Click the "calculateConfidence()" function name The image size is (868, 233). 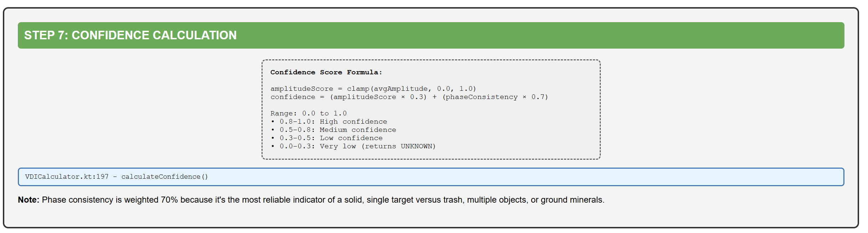click(164, 177)
